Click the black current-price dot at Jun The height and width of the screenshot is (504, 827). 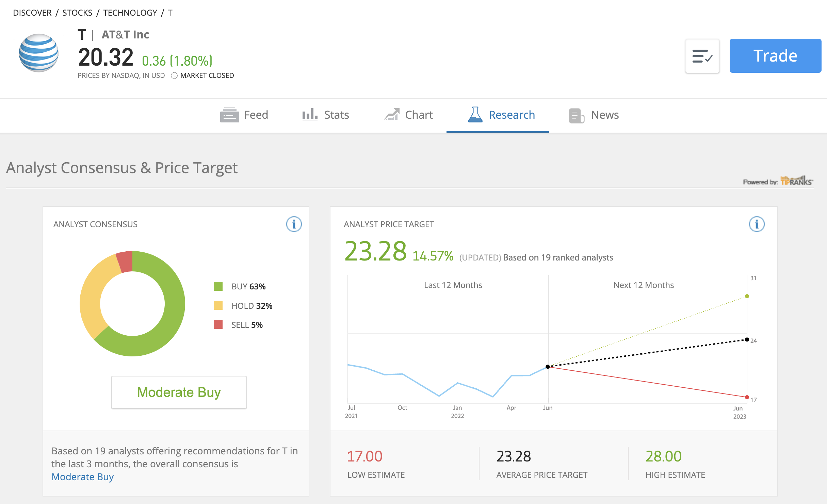click(548, 367)
